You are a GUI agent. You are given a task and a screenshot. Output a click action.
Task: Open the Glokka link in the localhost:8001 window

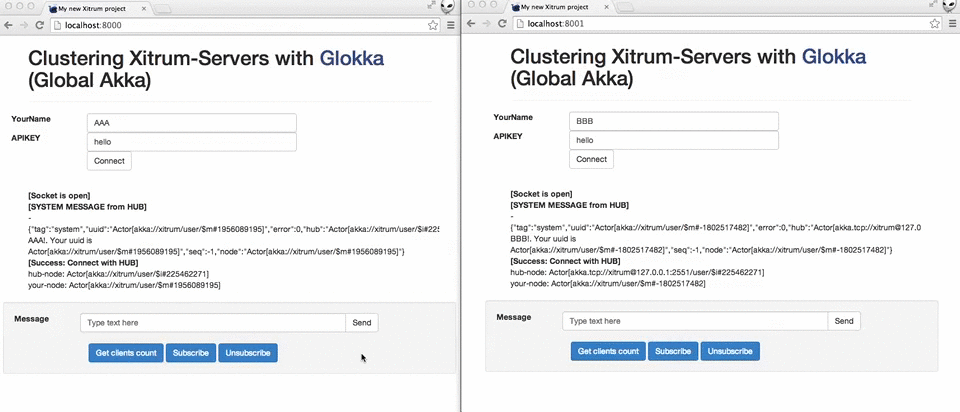[834, 56]
